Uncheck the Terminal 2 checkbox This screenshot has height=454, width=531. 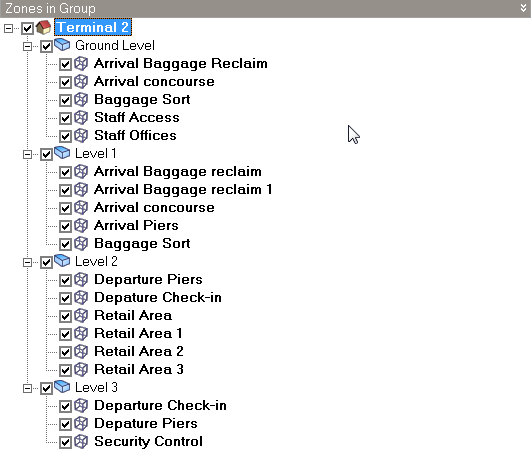[x=27, y=28]
